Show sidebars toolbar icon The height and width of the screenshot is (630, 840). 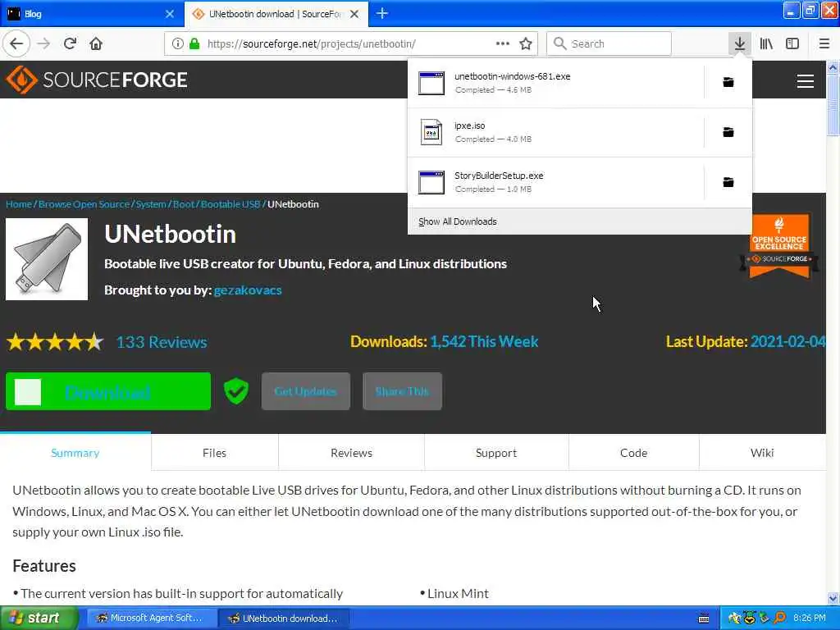(x=792, y=43)
